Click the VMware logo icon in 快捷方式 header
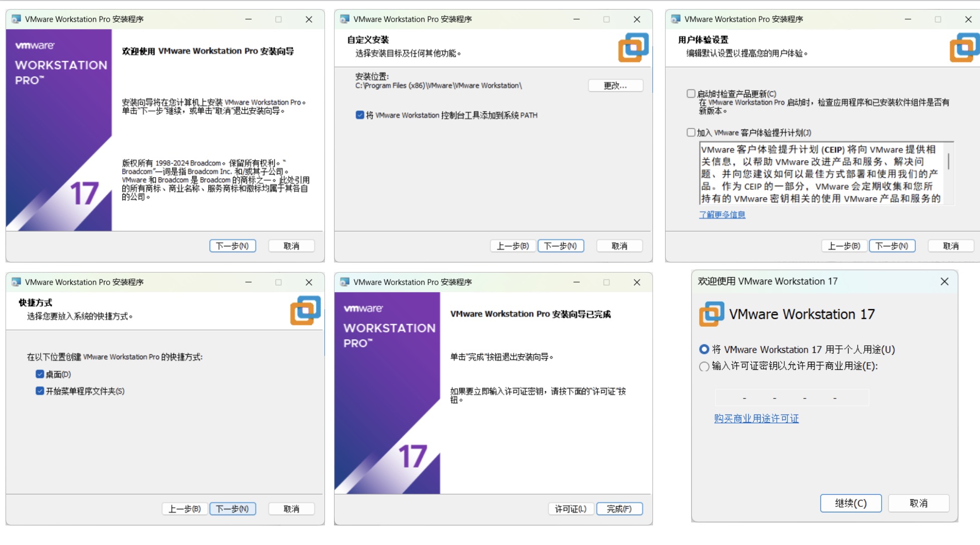 [x=305, y=310]
